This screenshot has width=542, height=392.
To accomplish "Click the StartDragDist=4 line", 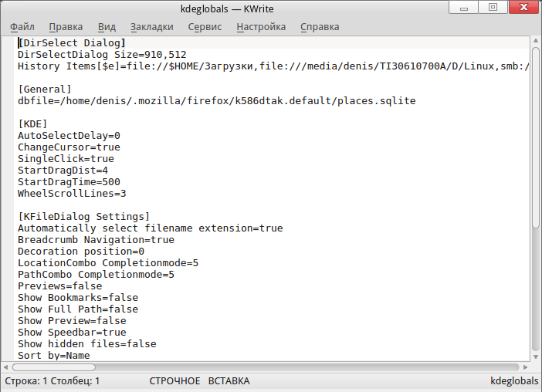I will [x=63, y=171].
